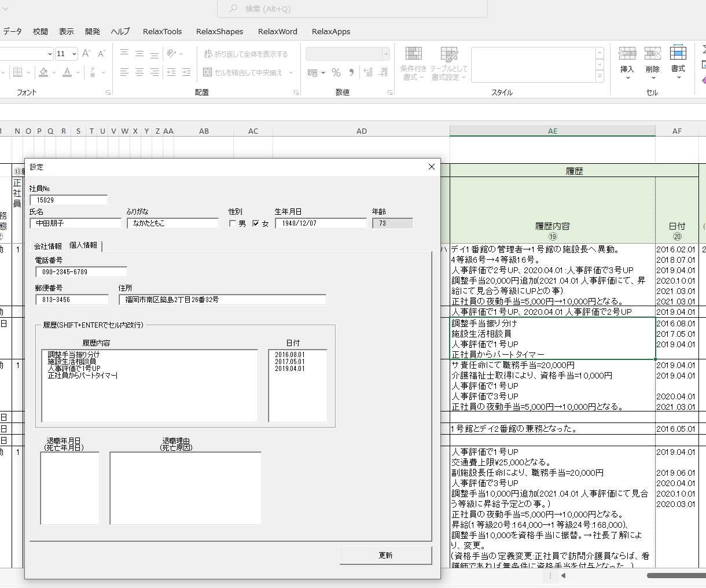Align text to the right
Viewport: 706px width, 588px height.
pyautogui.click(x=155, y=72)
